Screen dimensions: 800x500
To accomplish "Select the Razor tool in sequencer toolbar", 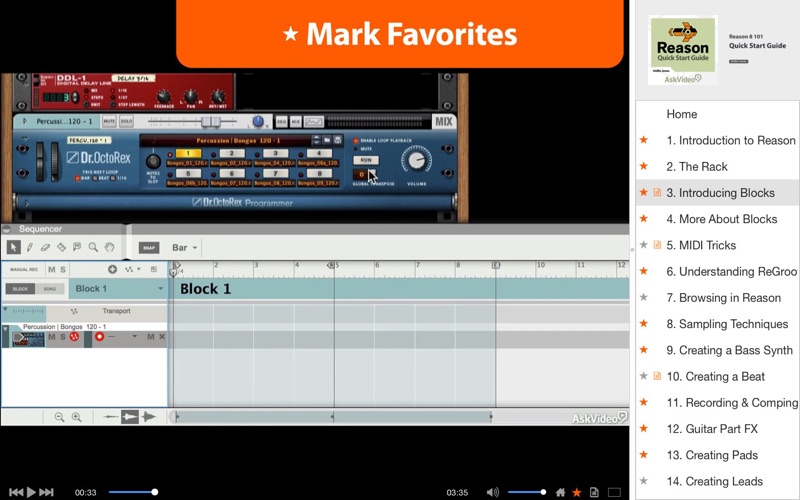I will (x=61, y=247).
